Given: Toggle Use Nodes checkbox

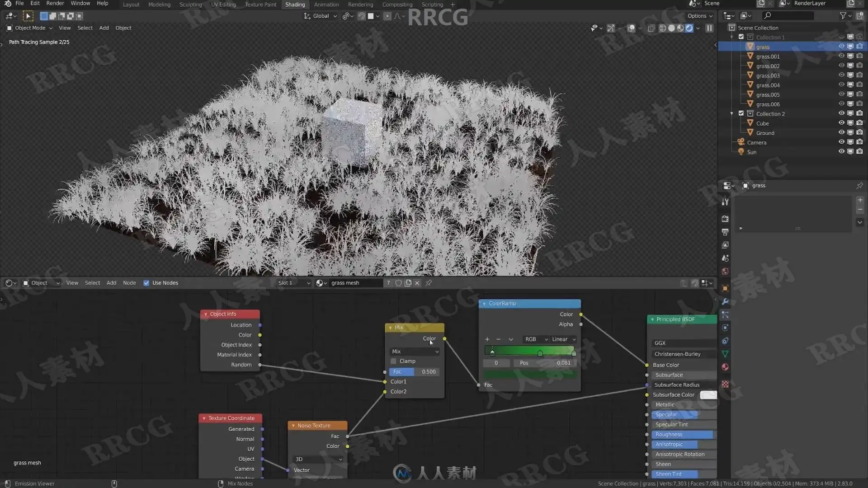Looking at the screenshot, I should 146,283.
